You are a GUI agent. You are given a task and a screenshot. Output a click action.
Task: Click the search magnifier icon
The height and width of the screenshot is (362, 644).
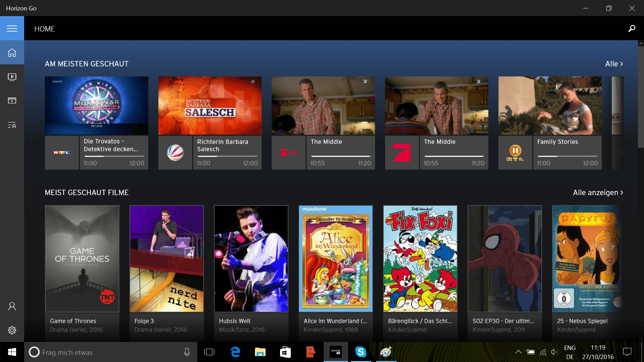(x=632, y=28)
